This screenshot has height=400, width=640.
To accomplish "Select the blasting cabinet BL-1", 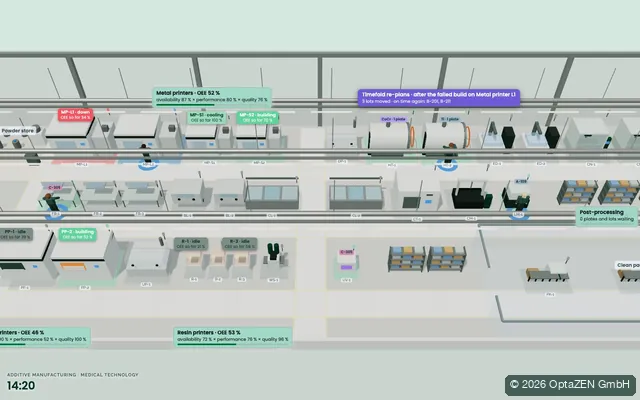I will pos(189,193).
